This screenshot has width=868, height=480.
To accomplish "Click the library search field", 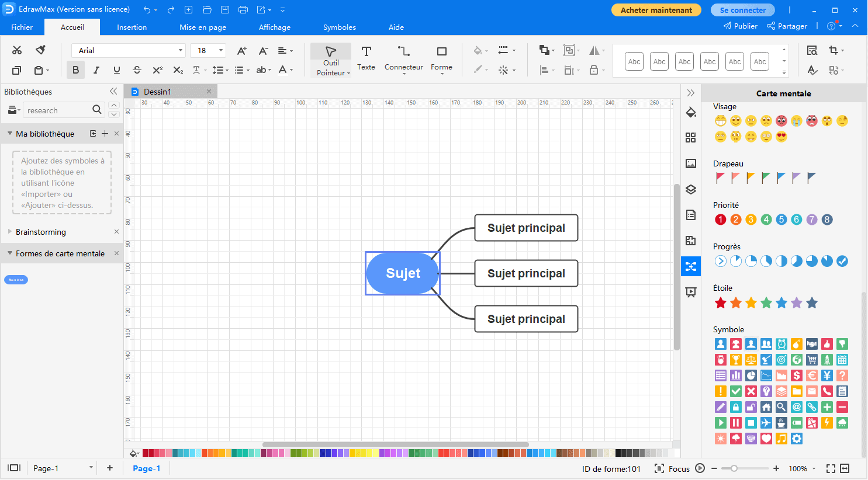I will click(57, 110).
